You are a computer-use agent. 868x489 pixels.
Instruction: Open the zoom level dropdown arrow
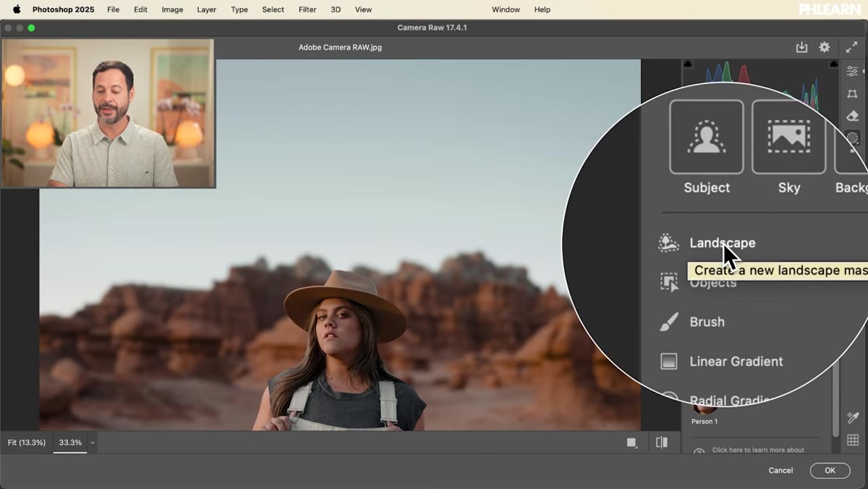(x=93, y=443)
